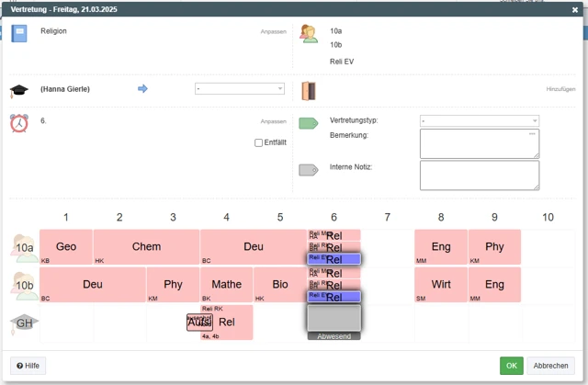Click the 10a class avatar in timetable

click(x=24, y=247)
